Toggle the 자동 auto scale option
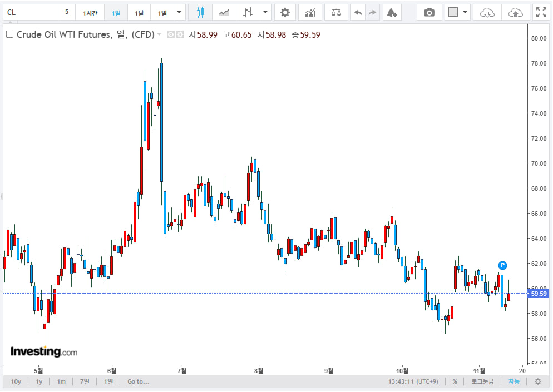This screenshot has width=553, height=392. [513, 381]
